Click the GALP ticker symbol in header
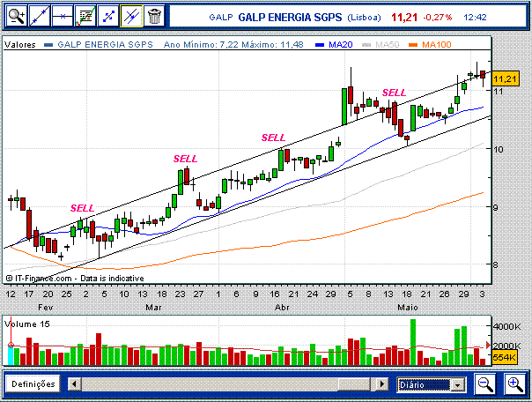 click(221, 18)
